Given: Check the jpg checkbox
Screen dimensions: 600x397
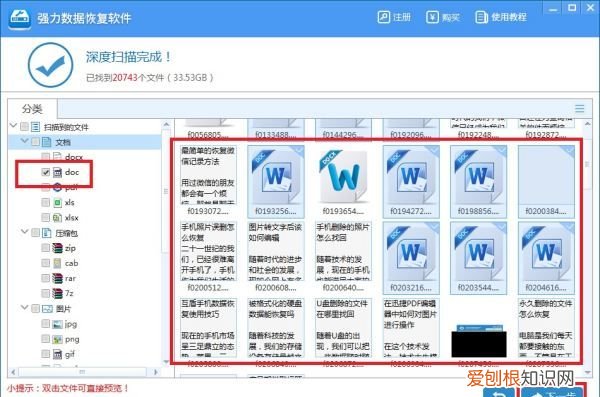Looking at the screenshot, I should click(46, 324).
